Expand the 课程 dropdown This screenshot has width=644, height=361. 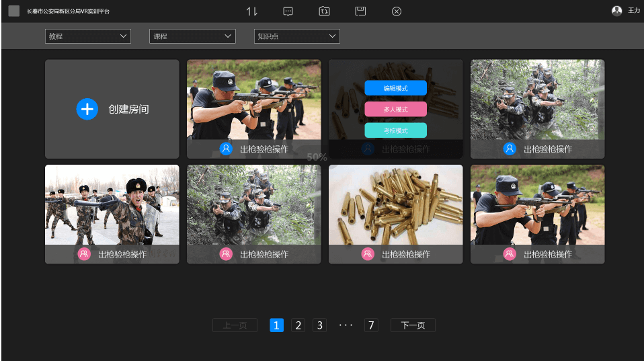tap(193, 36)
